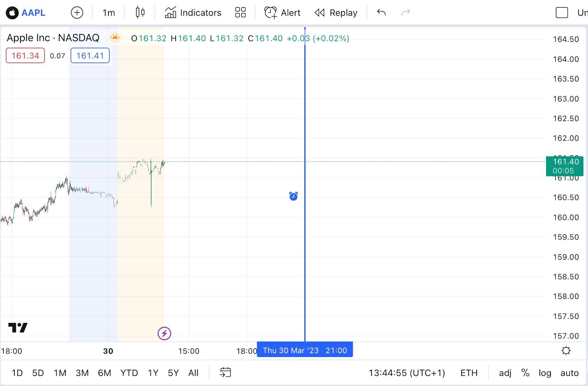This screenshot has height=386, width=588.
Task: Select the 1D date range
Action: pyautogui.click(x=17, y=373)
